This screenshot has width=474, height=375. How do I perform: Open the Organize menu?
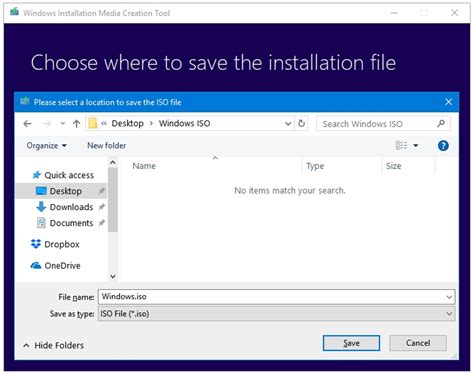47,146
